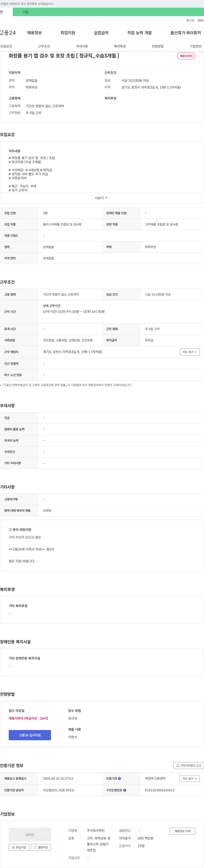Screen dimensions: 204x868
Task: Click the company LOGO placeholder image
Action: point(30,834)
